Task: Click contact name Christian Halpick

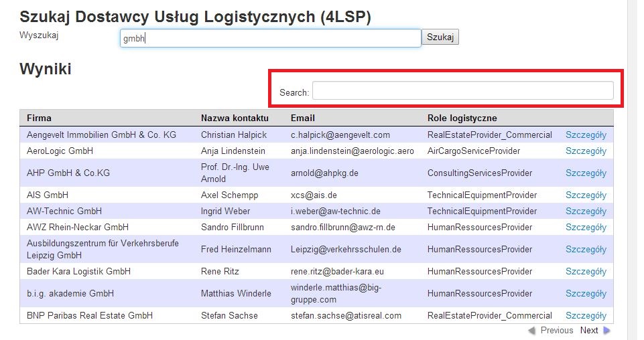Action: coord(234,135)
